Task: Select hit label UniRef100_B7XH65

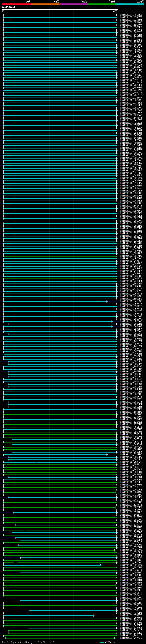Action: point(131,628)
